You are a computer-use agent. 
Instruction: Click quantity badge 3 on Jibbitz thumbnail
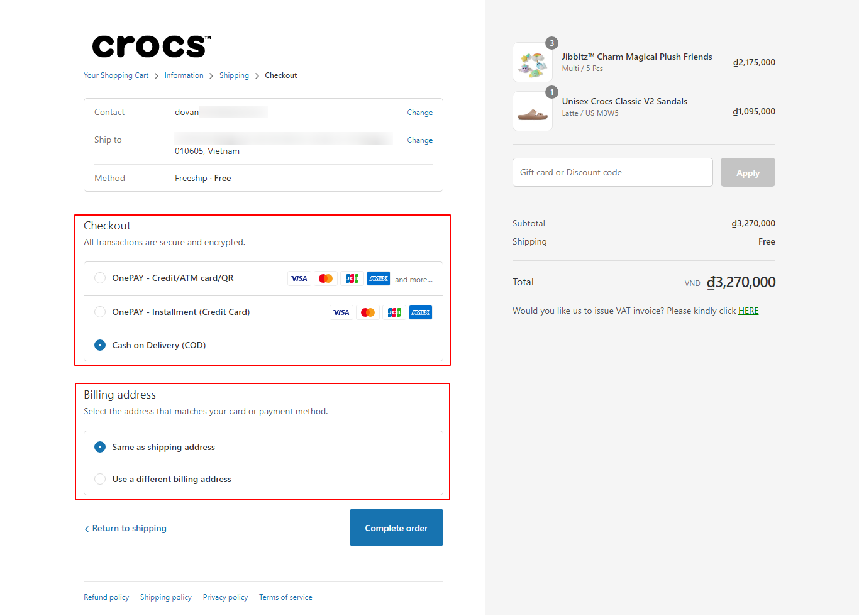(x=551, y=43)
